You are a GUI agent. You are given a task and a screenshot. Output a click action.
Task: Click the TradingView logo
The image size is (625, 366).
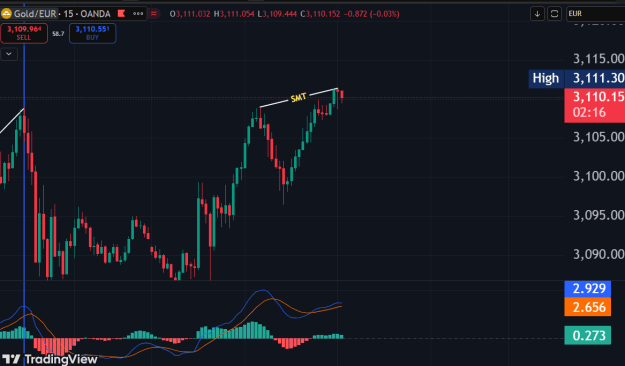pos(50,359)
